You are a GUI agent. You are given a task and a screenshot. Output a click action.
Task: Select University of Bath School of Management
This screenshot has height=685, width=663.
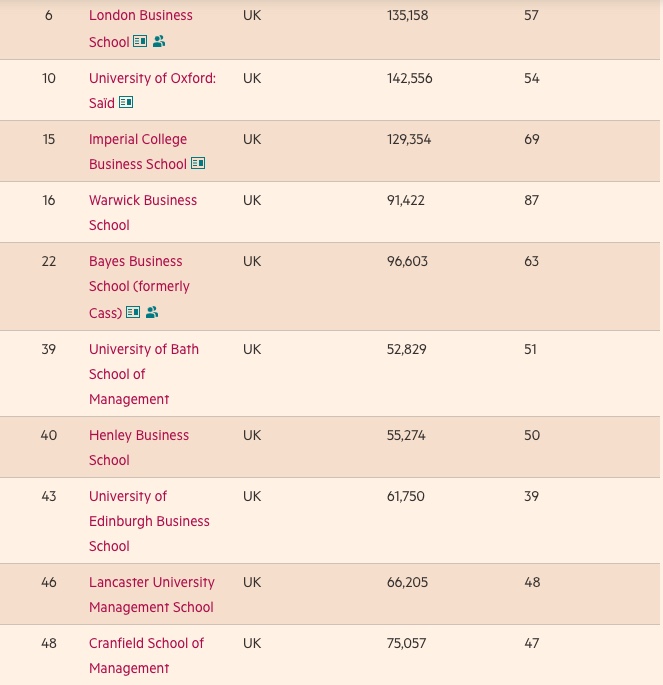pos(144,374)
